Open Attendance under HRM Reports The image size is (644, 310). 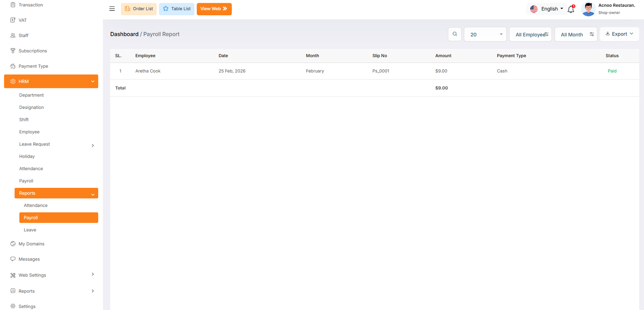35,206
